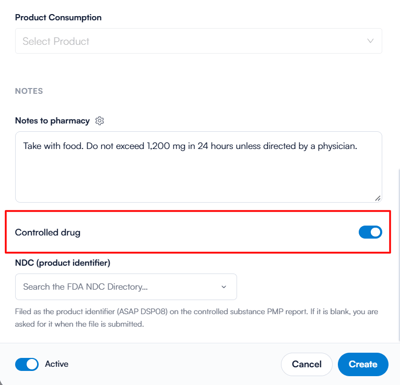Screen dimensions: 400x385
Task: Click the vertical scrollbar on the right edge
Action: coord(398,253)
